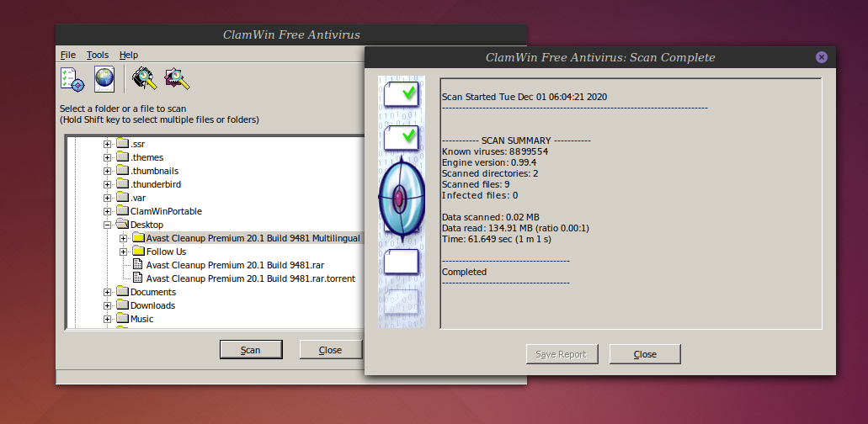The image size is (868, 424).
Task: Select the .ssr folder icon
Action: [122, 144]
